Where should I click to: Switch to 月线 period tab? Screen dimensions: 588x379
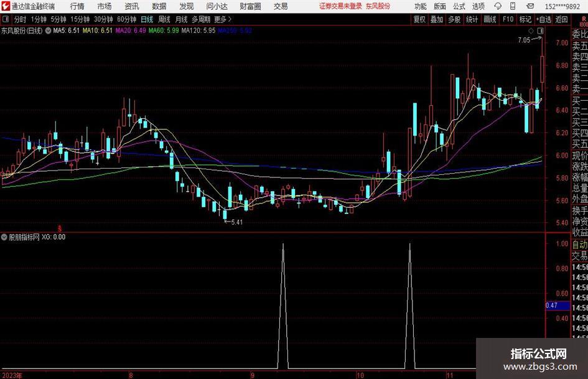[x=182, y=19]
